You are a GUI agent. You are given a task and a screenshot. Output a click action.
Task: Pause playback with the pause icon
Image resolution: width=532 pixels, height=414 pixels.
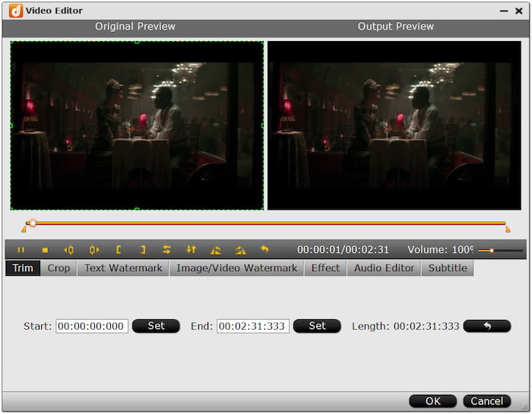(21, 250)
